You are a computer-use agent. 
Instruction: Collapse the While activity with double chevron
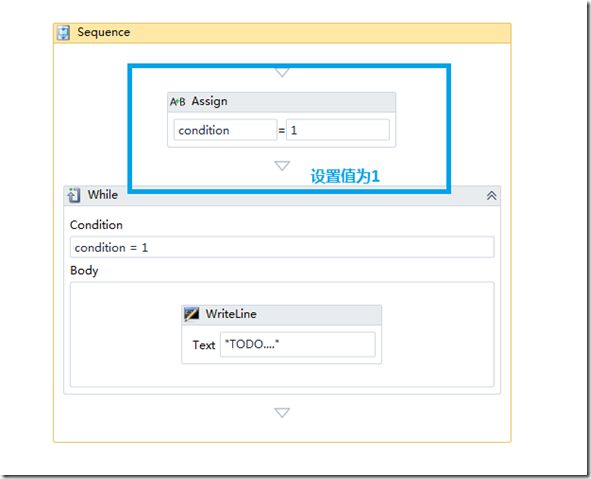[491, 196]
